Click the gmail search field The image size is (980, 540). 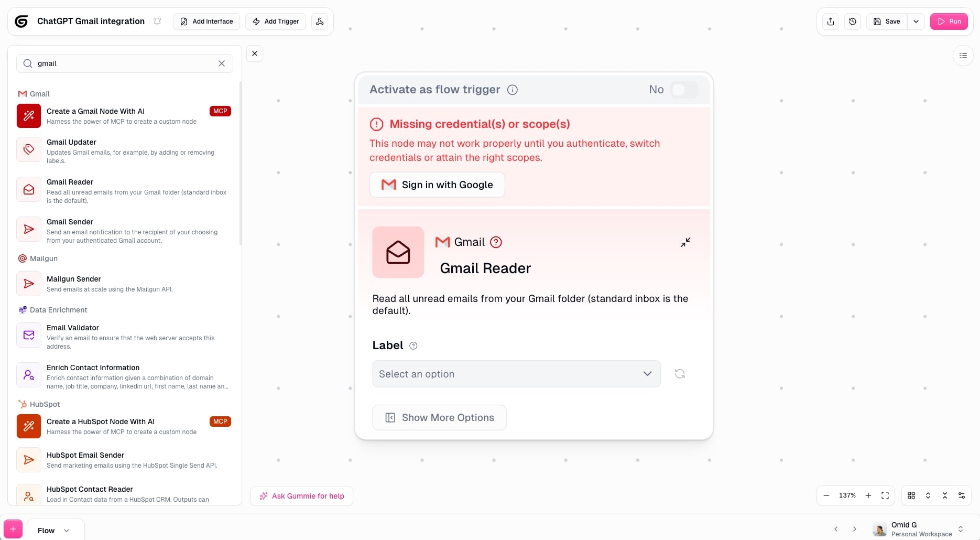125,63
